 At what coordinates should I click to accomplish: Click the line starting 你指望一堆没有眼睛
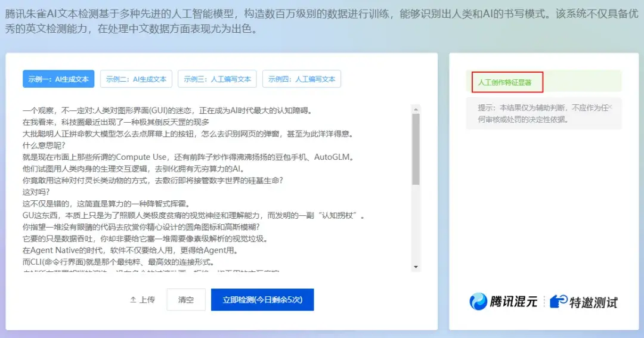point(141,227)
